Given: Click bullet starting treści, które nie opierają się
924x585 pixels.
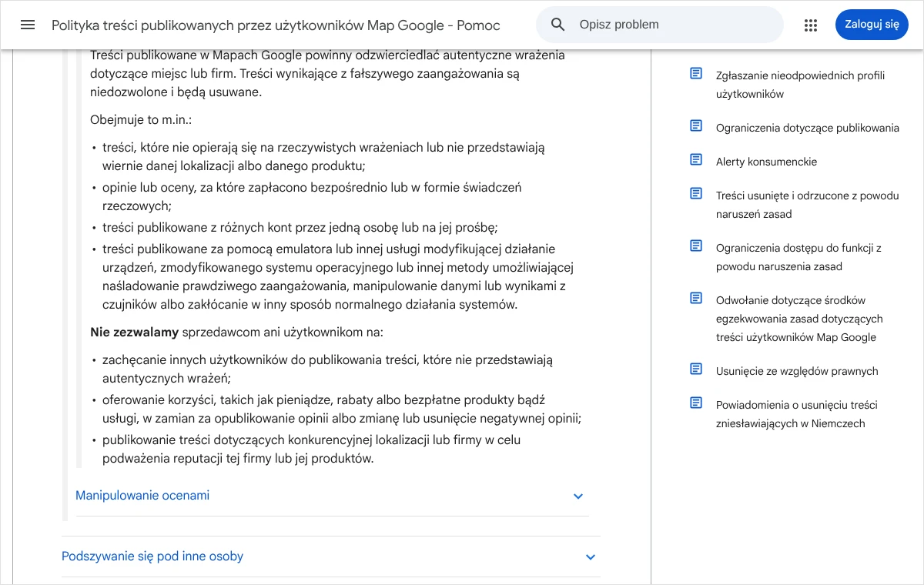Looking at the screenshot, I should coord(323,157).
